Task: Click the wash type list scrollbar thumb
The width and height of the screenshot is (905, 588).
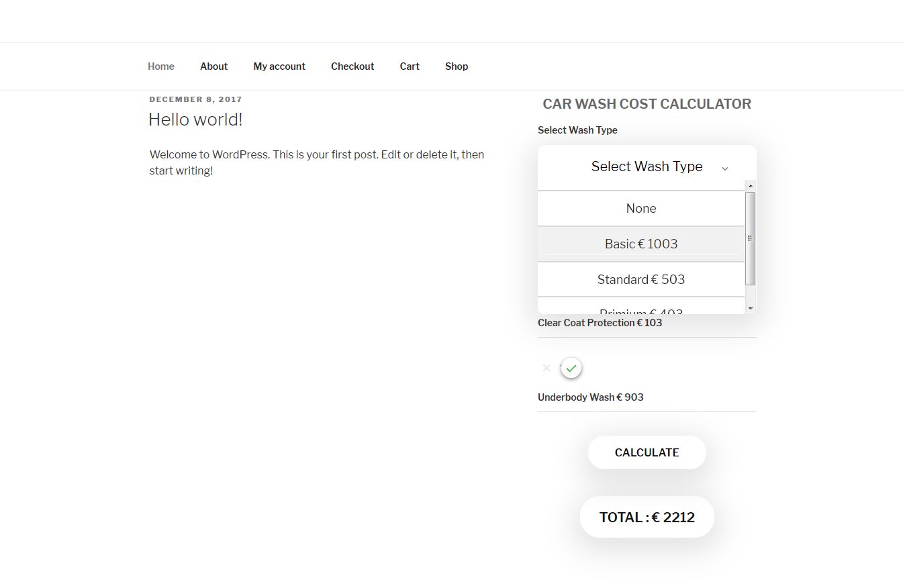Action: pyautogui.click(x=751, y=238)
